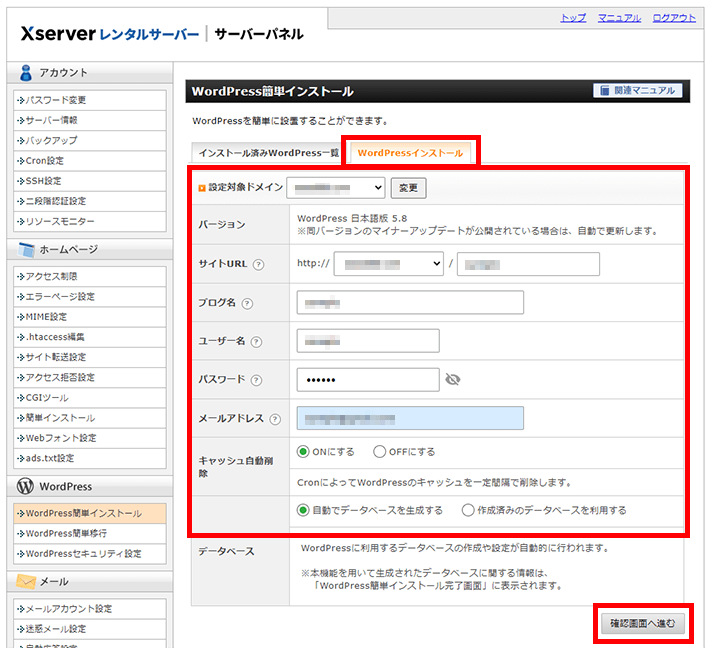The height and width of the screenshot is (648, 710).
Task: Open ads.txt設定 in sidebar
Action: (90, 458)
